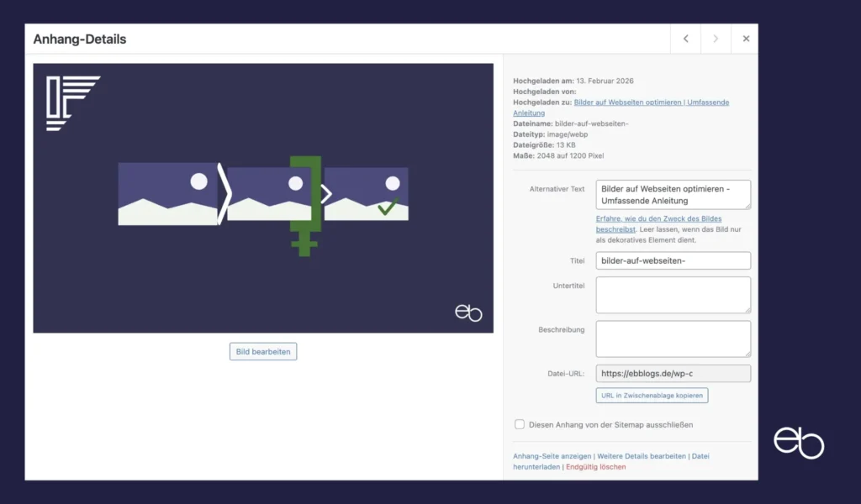Enable Diesen Anhang von der Sitemap ausschließen
Screen dimensions: 861x504
(519, 424)
